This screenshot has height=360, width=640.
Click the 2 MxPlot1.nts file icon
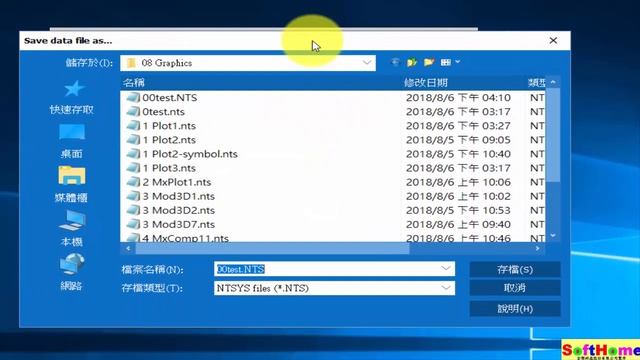point(133,182)
